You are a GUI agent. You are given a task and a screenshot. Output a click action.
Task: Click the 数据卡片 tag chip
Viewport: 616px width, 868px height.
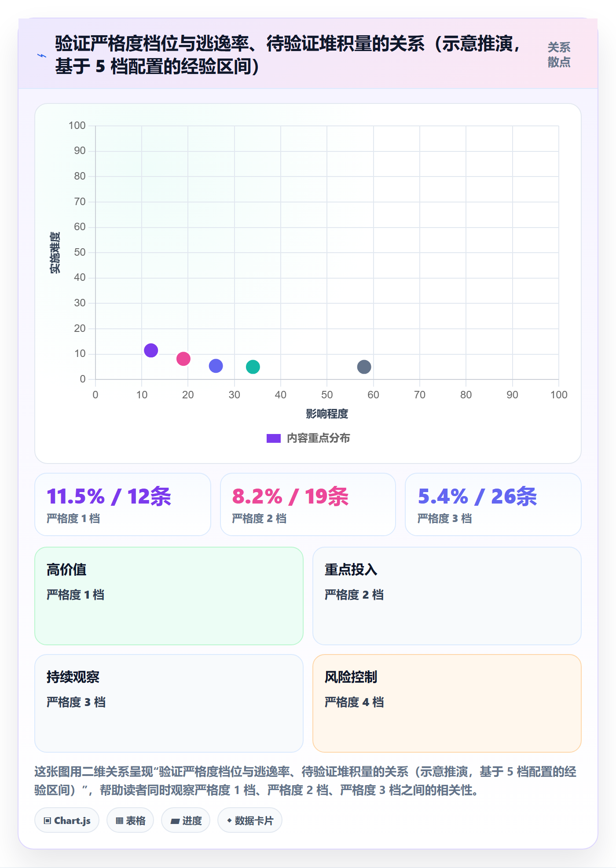(x=250, y=820)
